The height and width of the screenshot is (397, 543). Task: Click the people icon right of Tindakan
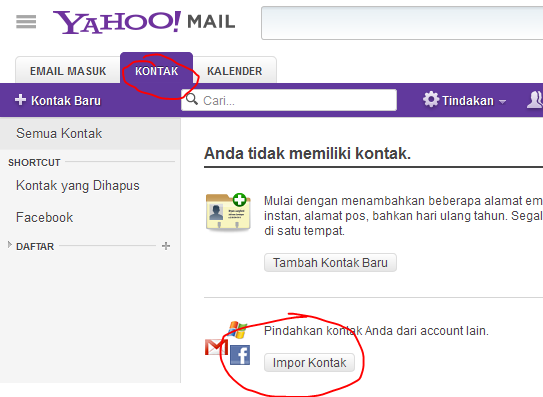pyautogui.click(x=535, y=100)
